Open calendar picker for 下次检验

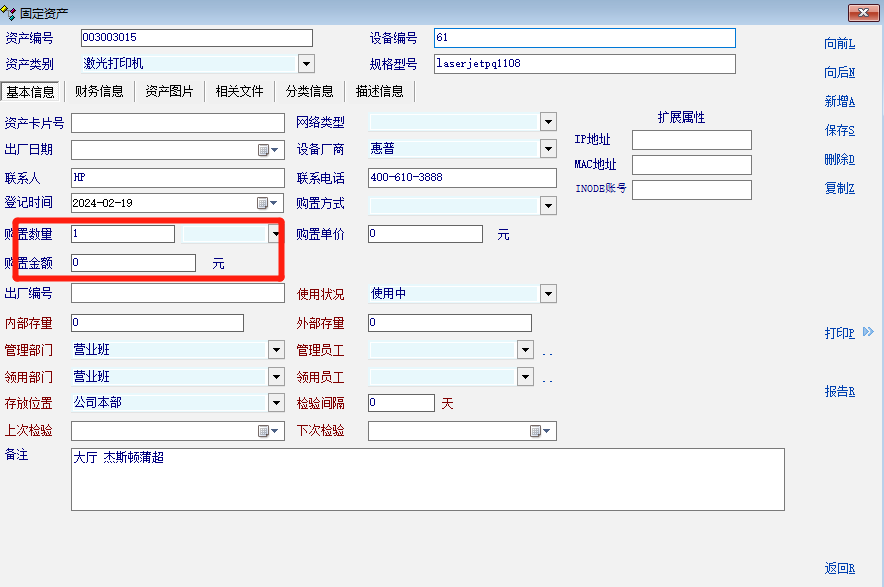click(x=537, y=431)
